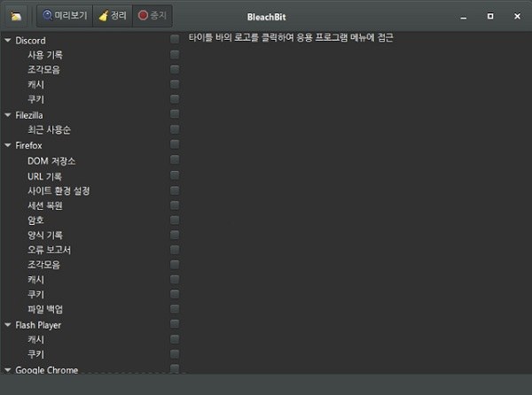Check Firefox 사이트 환경 설정 checkbox
This screenshot has width=532, height=395.
175,190
